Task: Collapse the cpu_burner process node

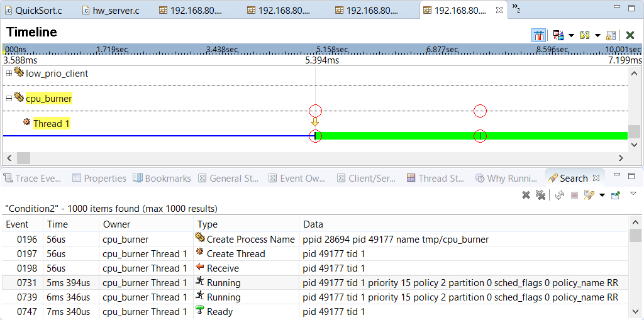Action: click(9, 99)
